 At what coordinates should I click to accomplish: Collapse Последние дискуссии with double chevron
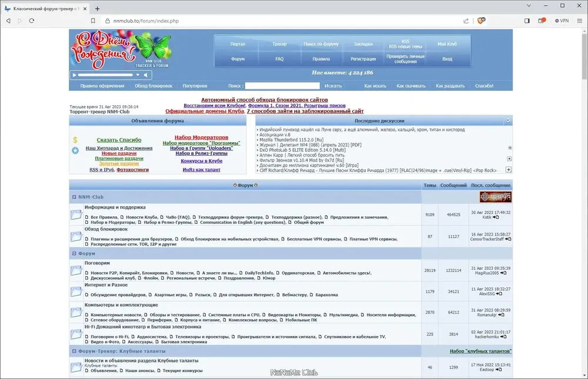pos(508,120)
